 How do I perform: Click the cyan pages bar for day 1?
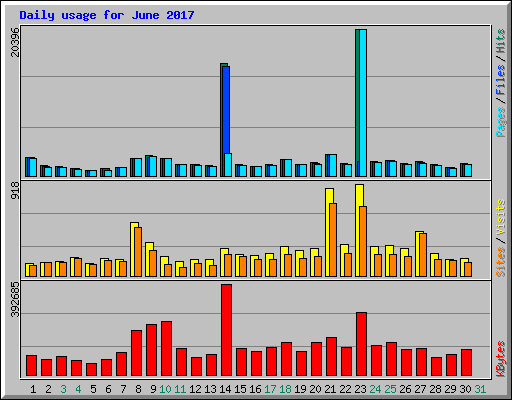click(x=33, y=167)
